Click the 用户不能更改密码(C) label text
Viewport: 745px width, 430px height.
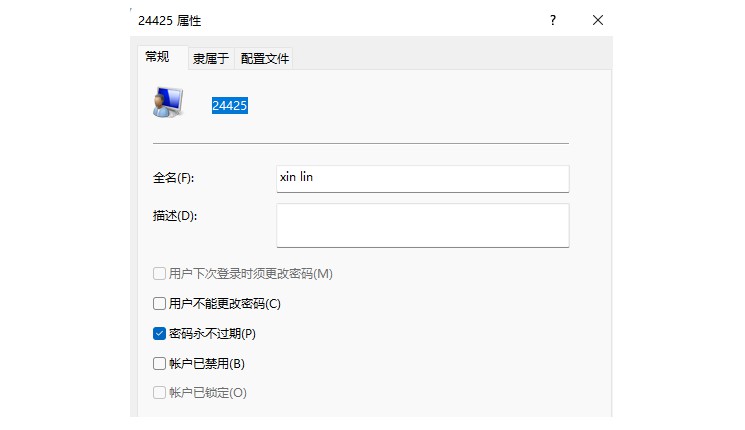click(225, 303)
